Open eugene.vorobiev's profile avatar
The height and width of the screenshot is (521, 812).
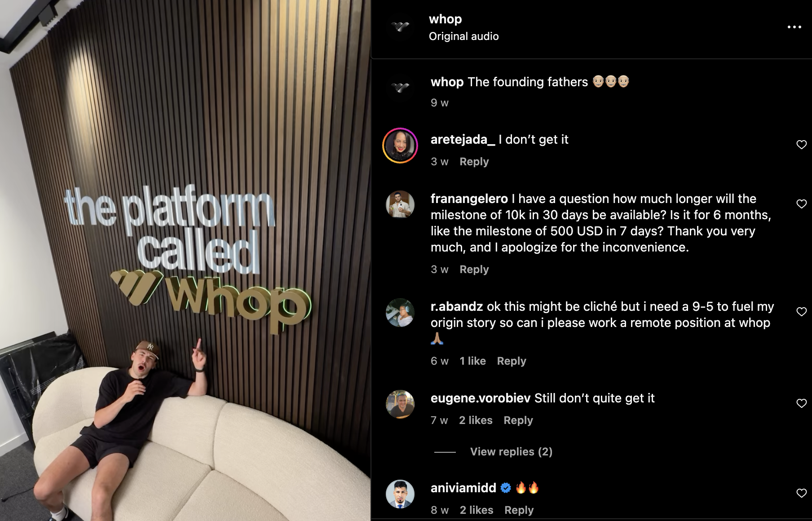tap(400, 404)
